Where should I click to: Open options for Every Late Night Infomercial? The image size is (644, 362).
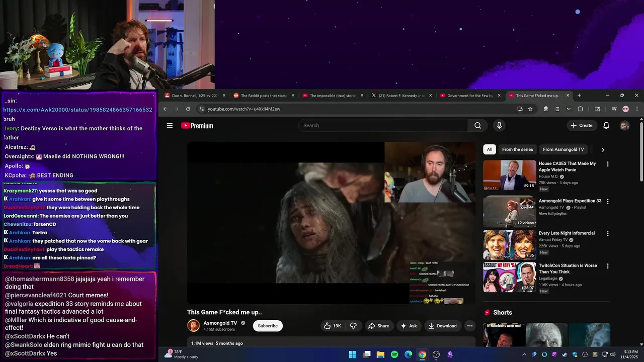coord(607,234)
